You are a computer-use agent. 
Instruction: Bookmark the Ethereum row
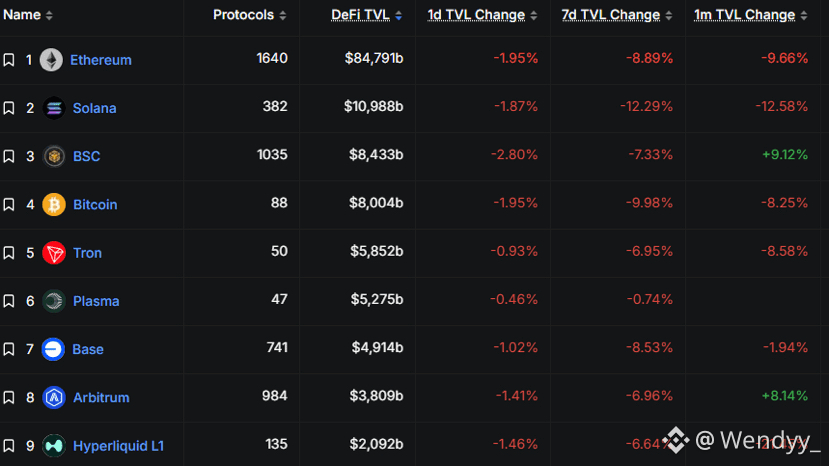(x=9, y=60)
